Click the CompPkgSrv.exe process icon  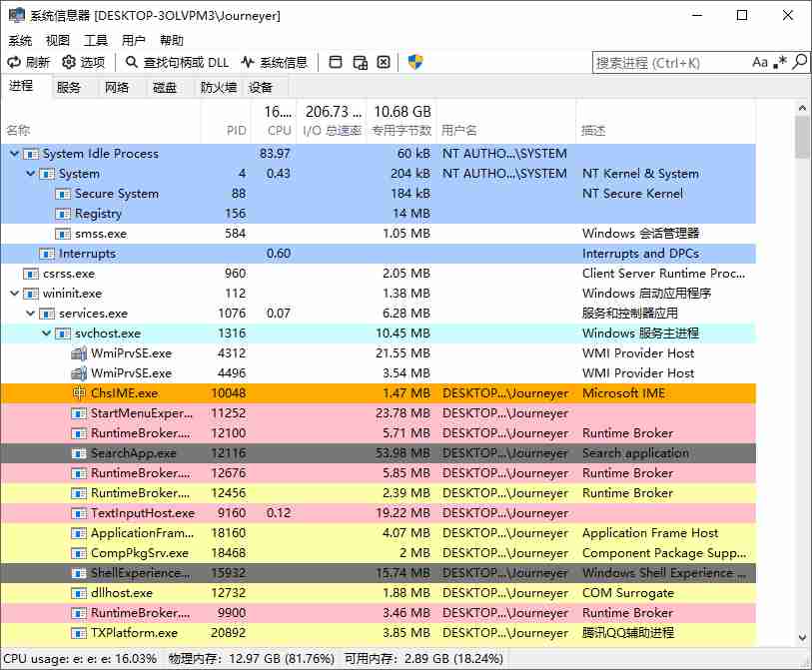click(x=79, y=553)
